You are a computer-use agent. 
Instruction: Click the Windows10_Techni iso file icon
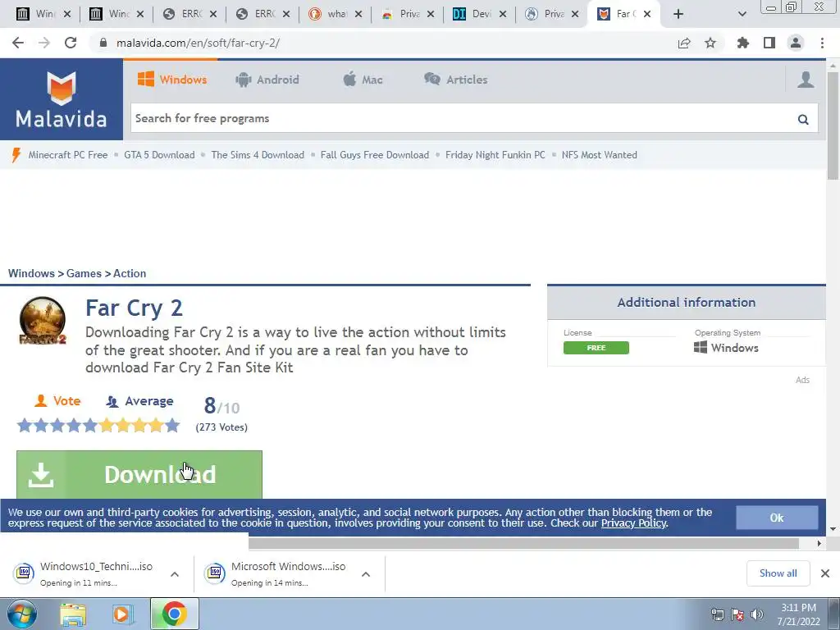[24, 573]
